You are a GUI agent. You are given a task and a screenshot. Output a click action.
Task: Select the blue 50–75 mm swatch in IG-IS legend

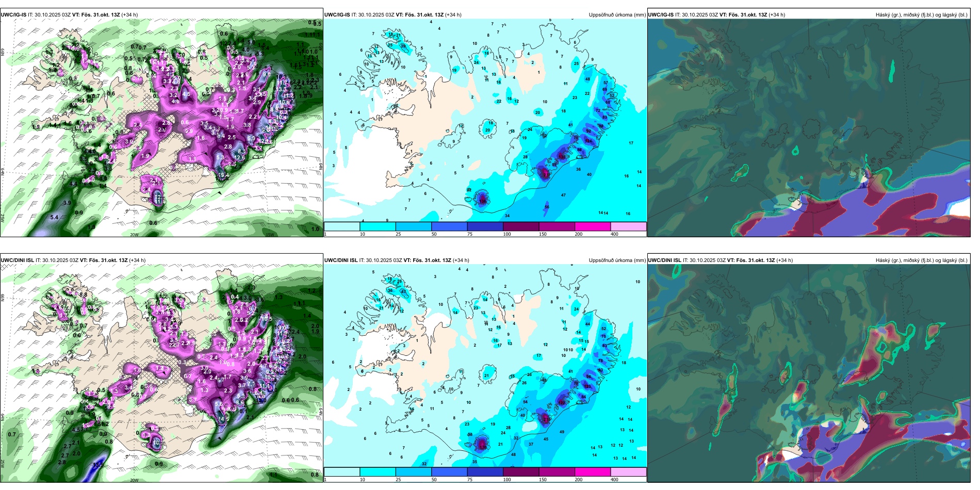(449, 226)
